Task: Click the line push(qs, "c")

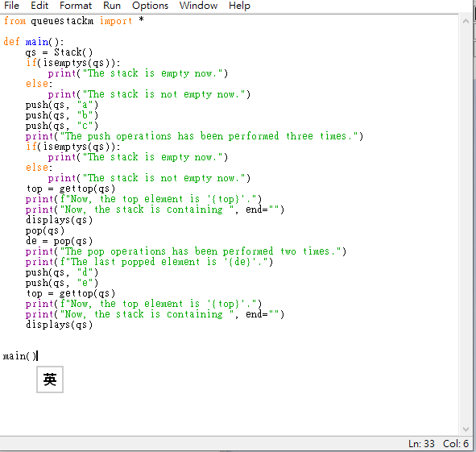Action: (62, 126)
